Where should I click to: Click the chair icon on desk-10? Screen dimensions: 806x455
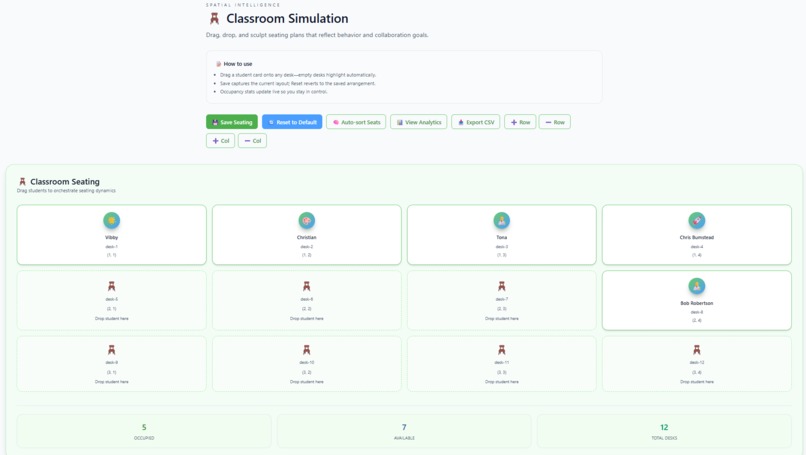[306, 350]
